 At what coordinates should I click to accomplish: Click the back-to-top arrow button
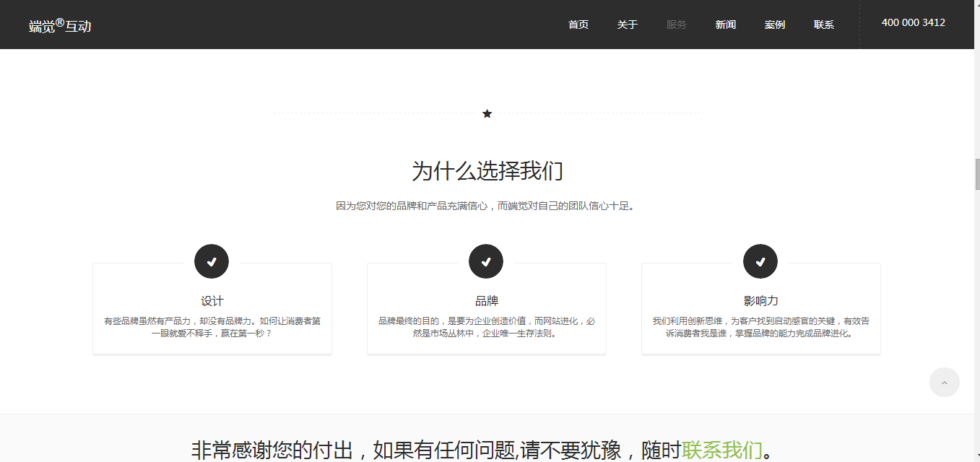click(x=944, y=382)
